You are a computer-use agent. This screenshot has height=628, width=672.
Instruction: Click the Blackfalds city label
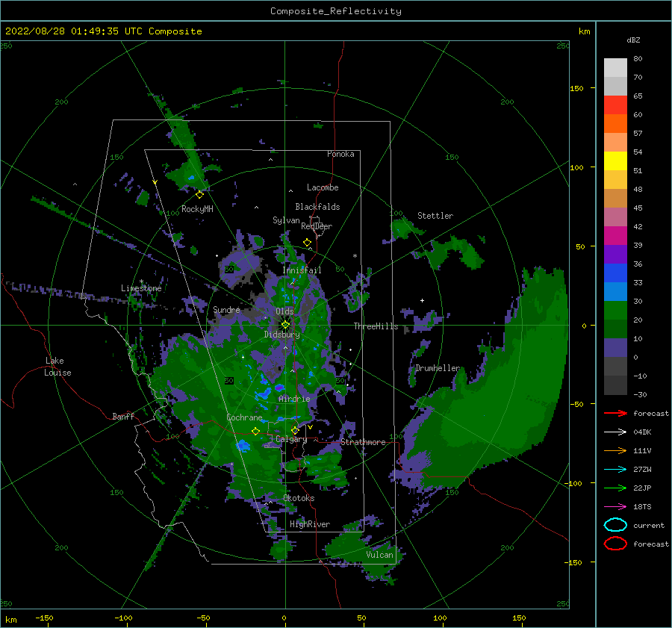tap(317, 207)
